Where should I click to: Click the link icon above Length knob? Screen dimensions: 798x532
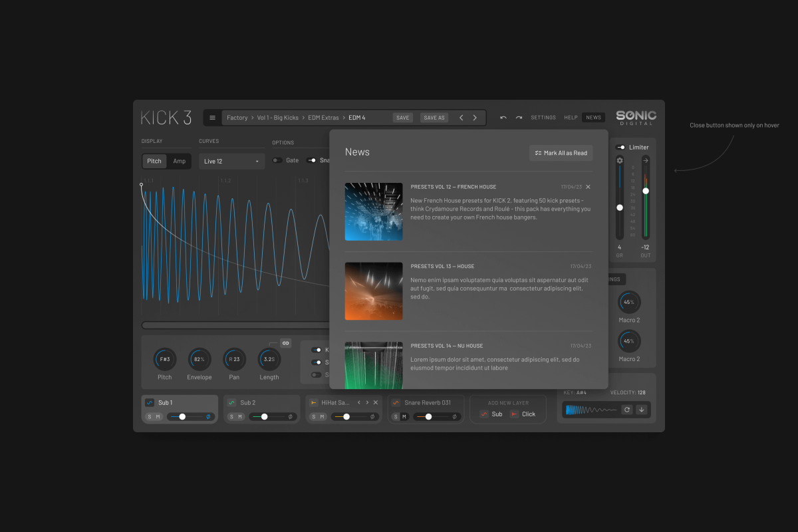(285, 343)
